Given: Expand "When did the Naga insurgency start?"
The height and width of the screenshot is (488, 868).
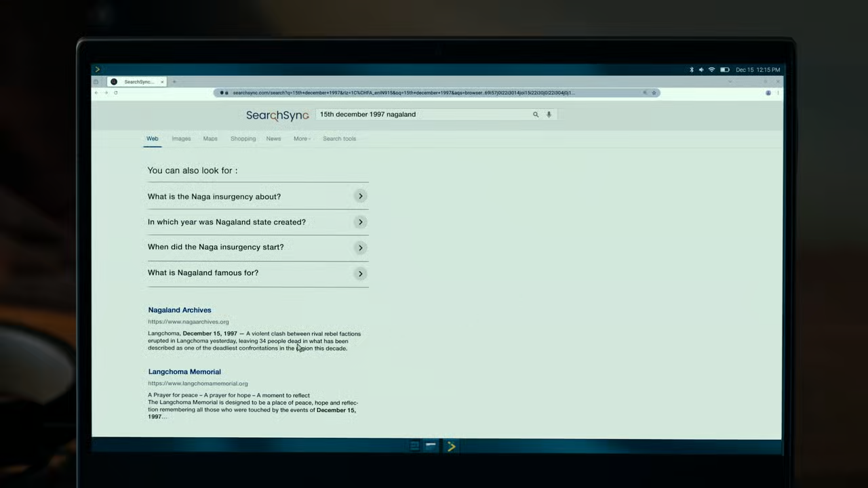Looking at the screenshot, I should coord(360,247).
